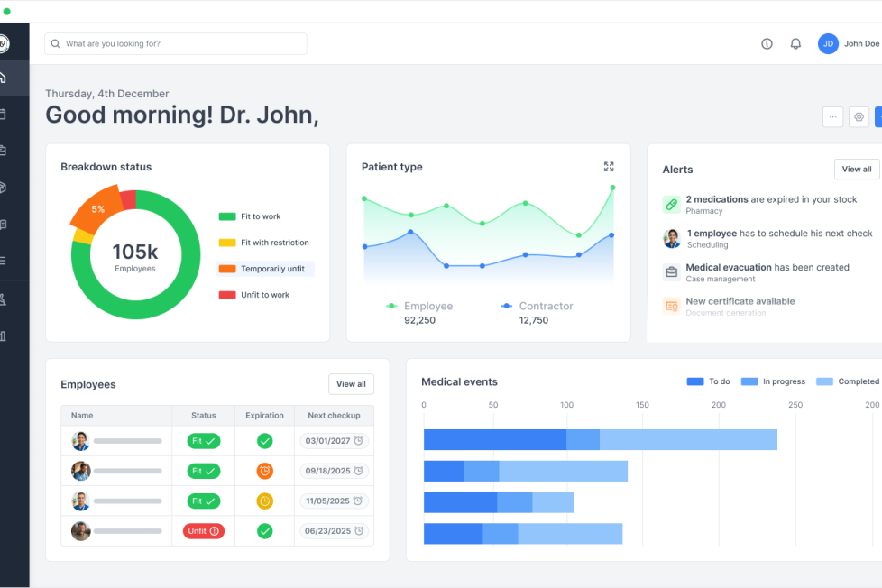
Task: Open the three-dot more options menu
Action: pyautogui.click(x=832, y=117)
